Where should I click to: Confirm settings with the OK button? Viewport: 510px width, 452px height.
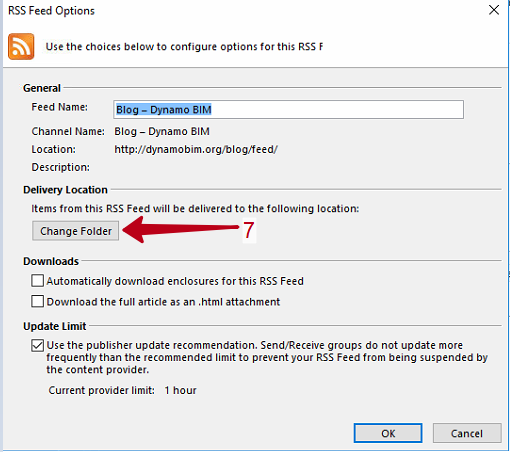(388, 433)
